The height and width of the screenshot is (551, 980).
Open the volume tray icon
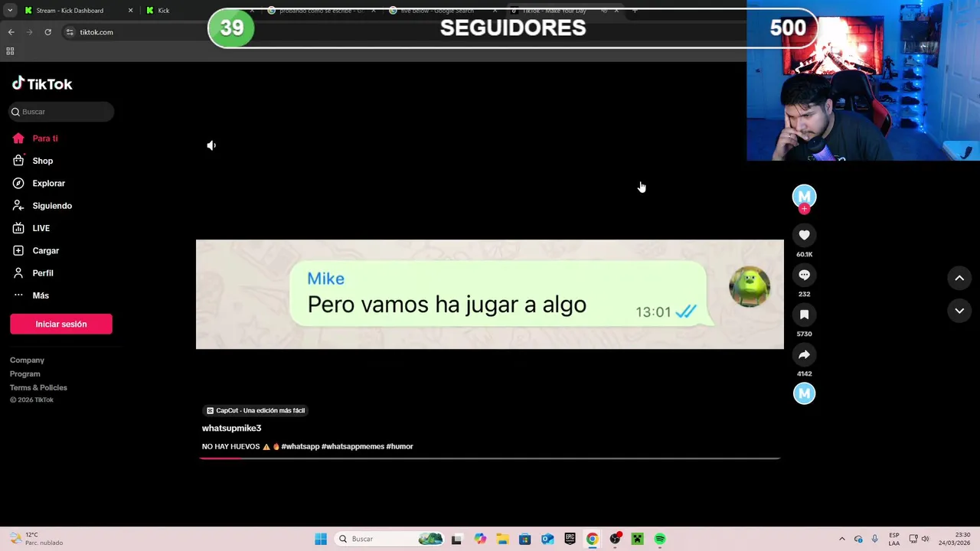(925, 539)
